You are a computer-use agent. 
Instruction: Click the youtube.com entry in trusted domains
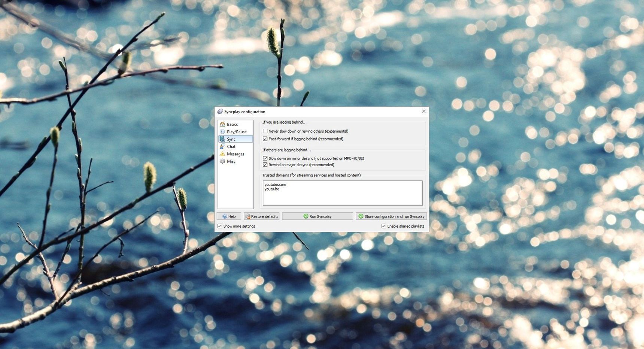(x=275, y=185)
